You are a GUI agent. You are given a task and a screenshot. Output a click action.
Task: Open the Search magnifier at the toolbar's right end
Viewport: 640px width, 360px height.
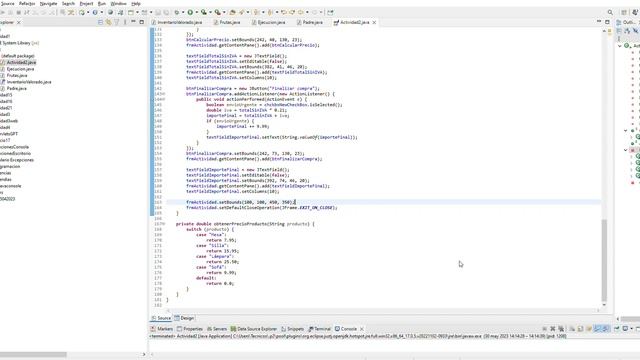(610, 12)
